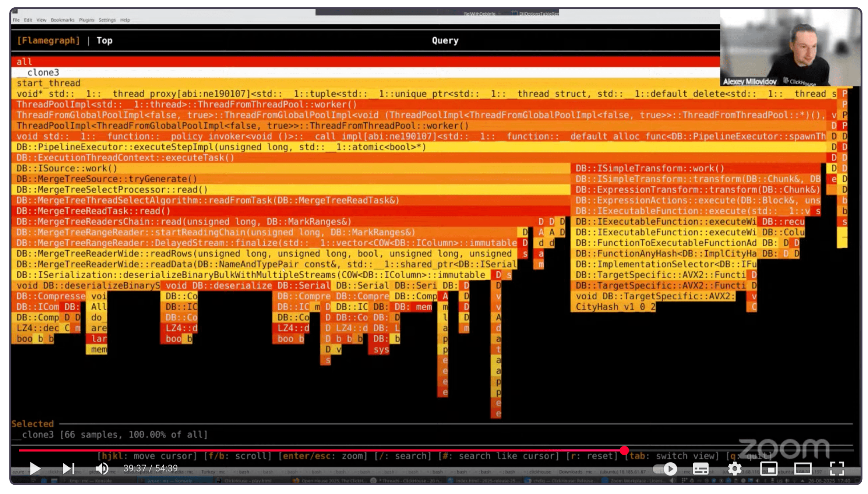The width and height of the screenshot is (868, 494).
Task: Open the Bookmarks menu
Action: coord(62,20)
